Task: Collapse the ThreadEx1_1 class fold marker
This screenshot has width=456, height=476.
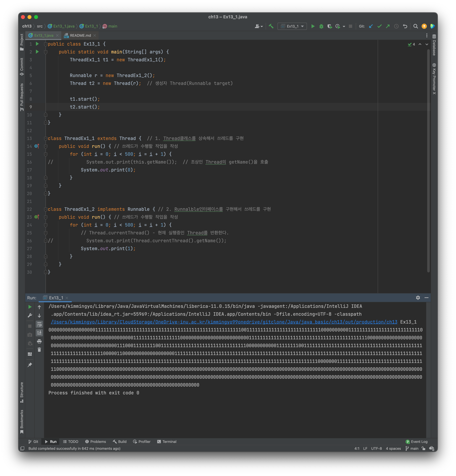Action: click(46, 139)
